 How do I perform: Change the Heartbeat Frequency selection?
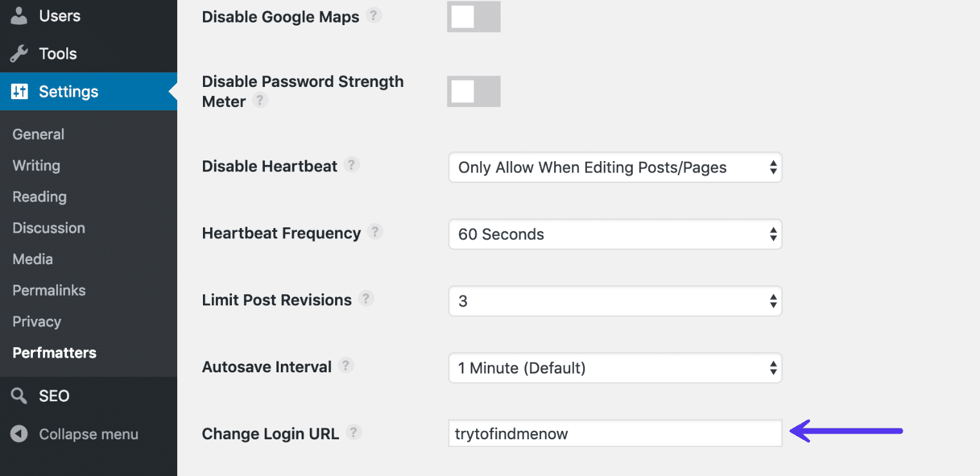pos(615,234)
